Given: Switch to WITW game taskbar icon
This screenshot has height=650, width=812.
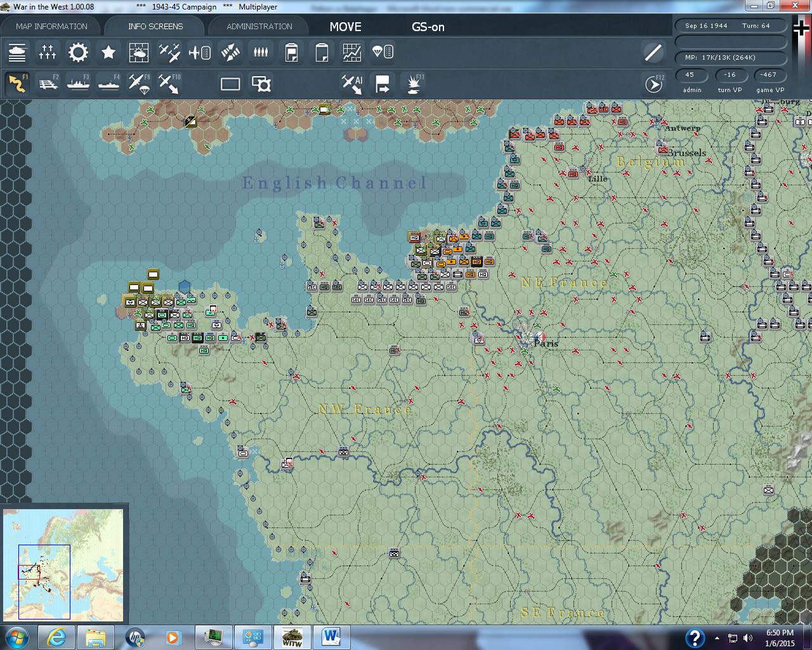Looking at the screenshot, I should tap(292, 637).
